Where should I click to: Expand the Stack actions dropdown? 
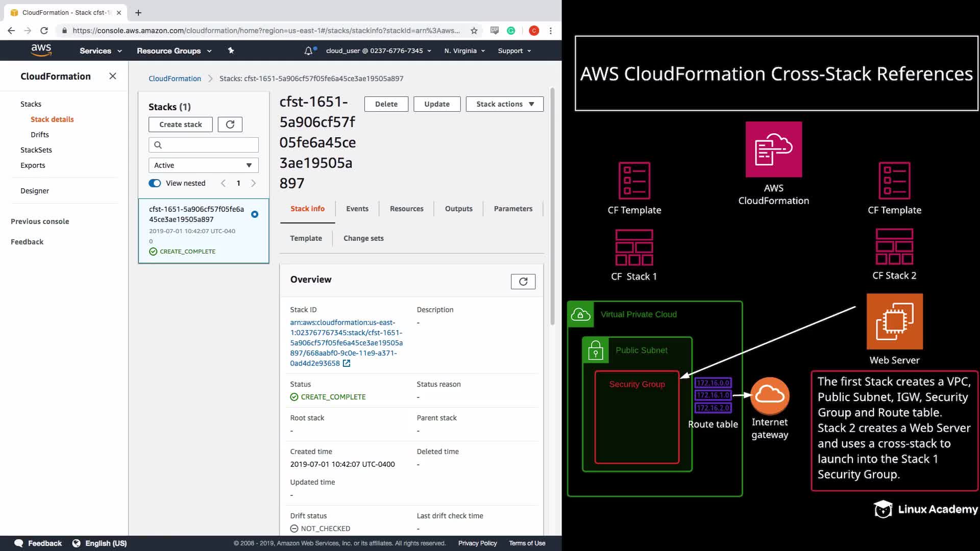[504, 104]
